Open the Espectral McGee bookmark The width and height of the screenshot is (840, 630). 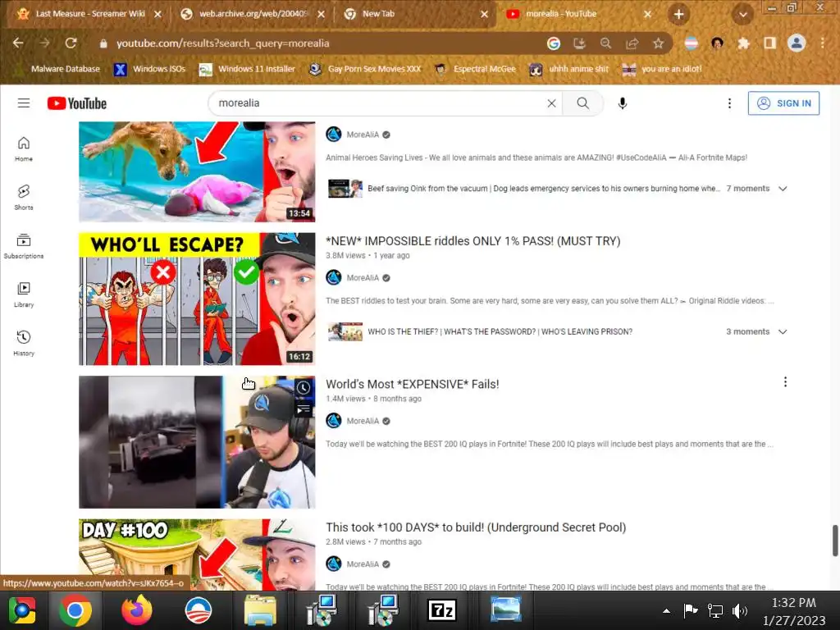click(475, 69)
